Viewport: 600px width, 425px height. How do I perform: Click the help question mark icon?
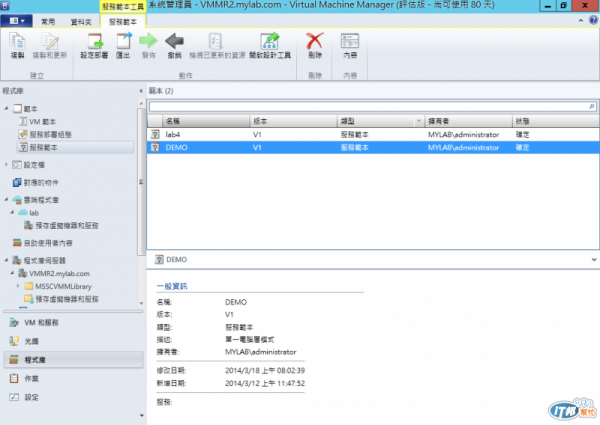pos(593,21)
